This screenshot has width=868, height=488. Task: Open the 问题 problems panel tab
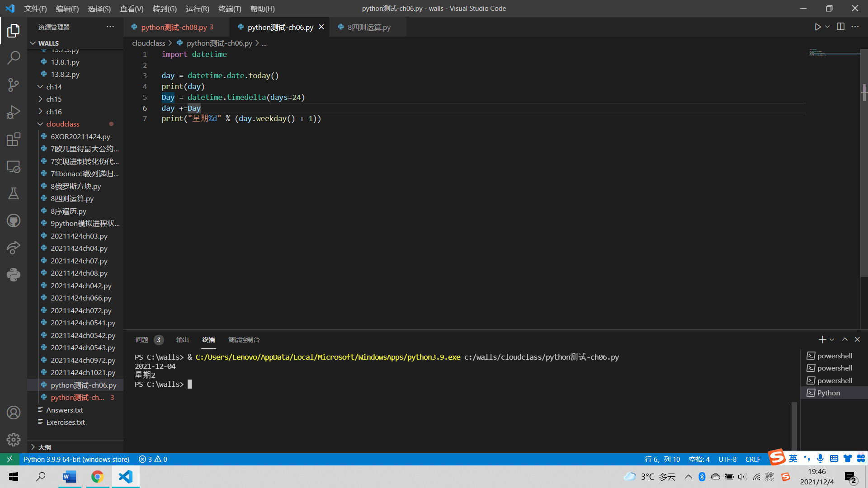click(x=142, y=340)
